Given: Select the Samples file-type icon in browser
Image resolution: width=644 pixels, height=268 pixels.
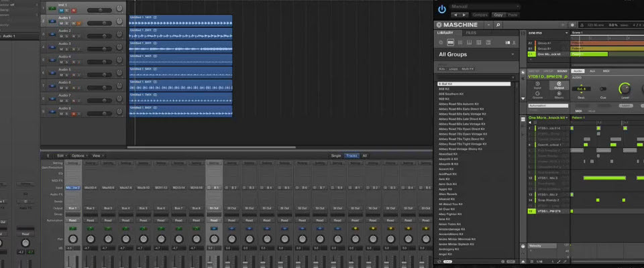Looking at the screenshot, I should pyautogui.click(x=488, y=42).
